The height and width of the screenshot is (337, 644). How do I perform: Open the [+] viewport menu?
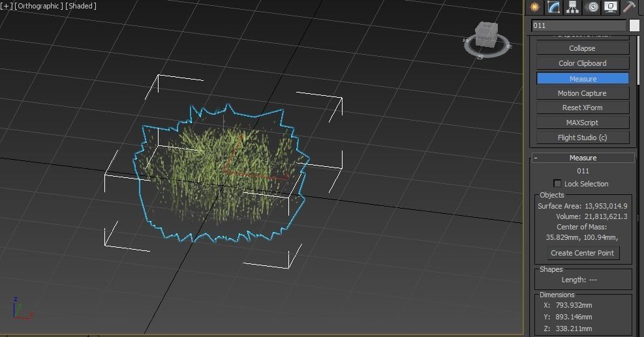tap(7, 6)
